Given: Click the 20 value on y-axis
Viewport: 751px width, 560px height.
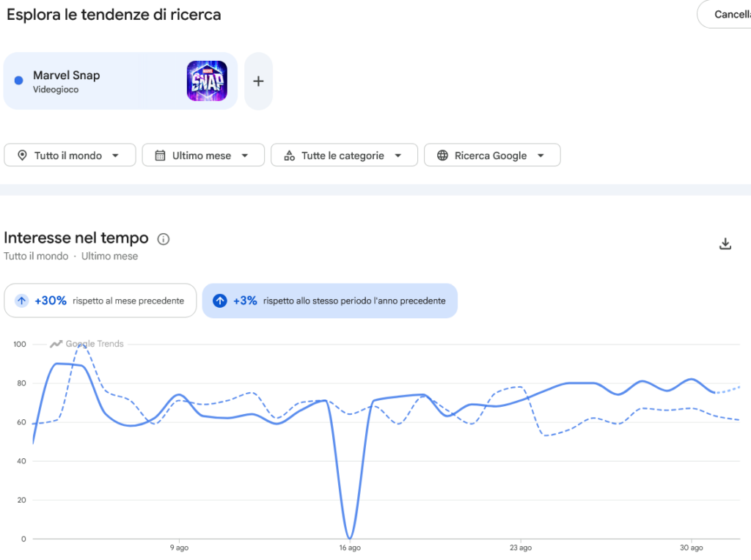Looking at the screenshot, I should [21, 500].
